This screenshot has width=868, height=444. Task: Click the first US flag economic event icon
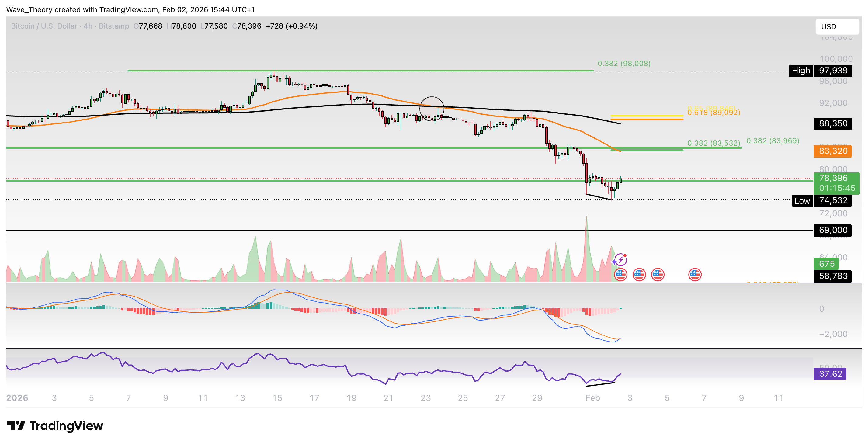[x=620, y=275]
